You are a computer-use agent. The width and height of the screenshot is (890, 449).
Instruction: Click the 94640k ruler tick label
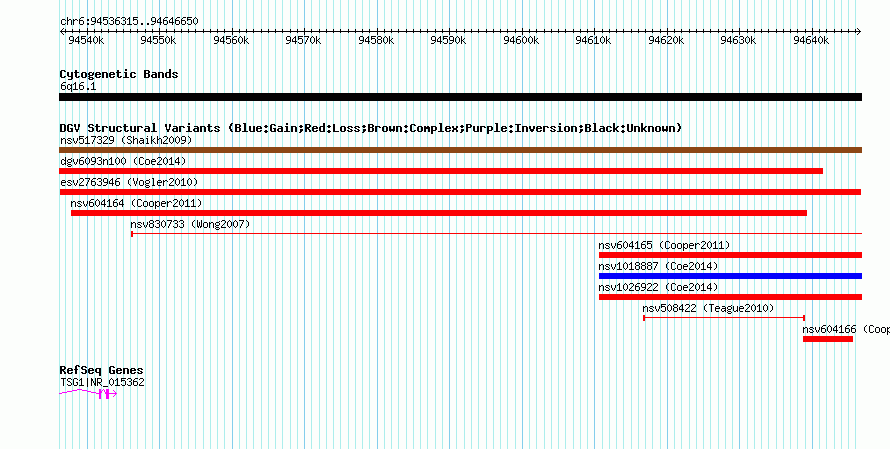coord(812,40)
